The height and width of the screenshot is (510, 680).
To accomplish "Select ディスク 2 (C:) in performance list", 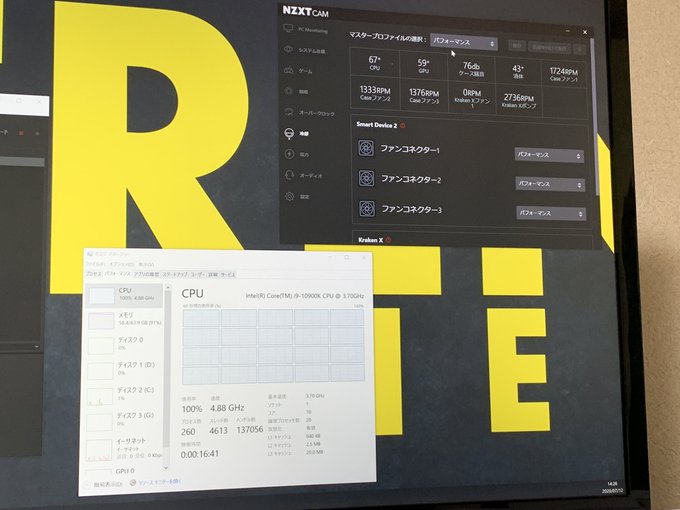I will 124,395.
